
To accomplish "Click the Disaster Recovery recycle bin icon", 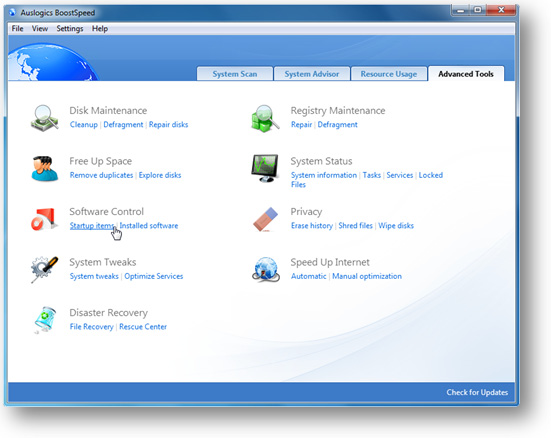I will point(45,320).
